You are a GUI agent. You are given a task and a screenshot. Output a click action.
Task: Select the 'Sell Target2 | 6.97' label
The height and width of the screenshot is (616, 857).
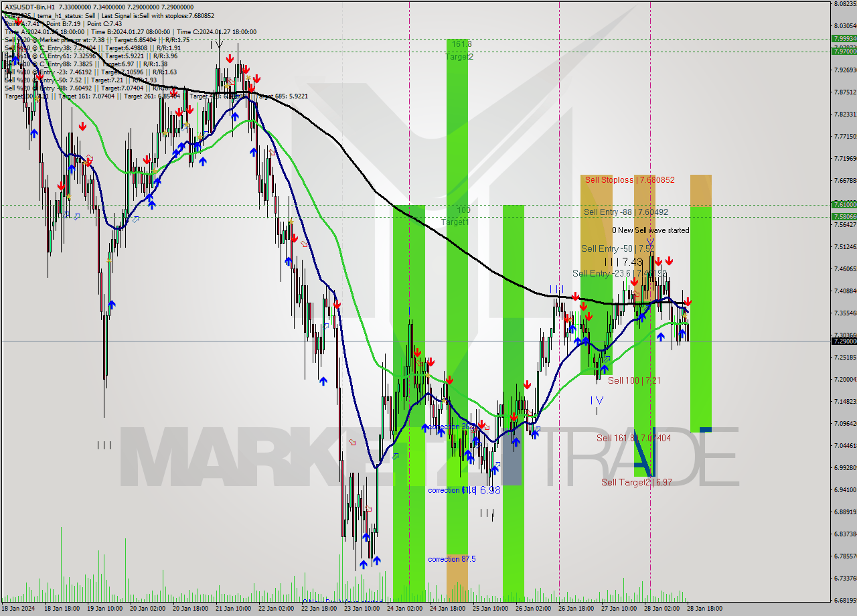(x=636, y=482)
